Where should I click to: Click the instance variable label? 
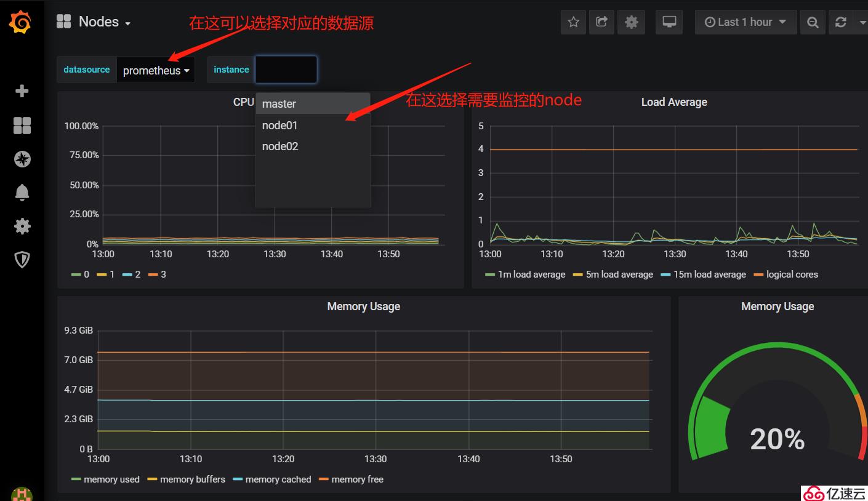click(231, 70)
